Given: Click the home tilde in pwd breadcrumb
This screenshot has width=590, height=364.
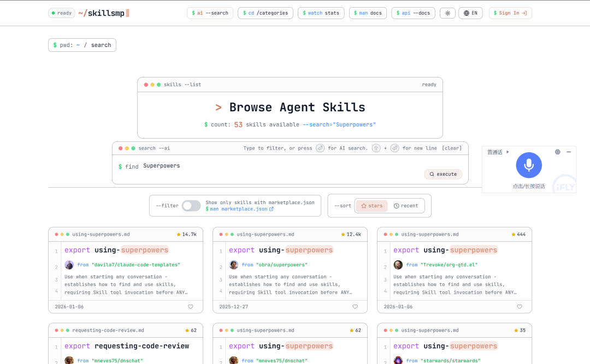Looking at the screenshot, I should 78,45.
